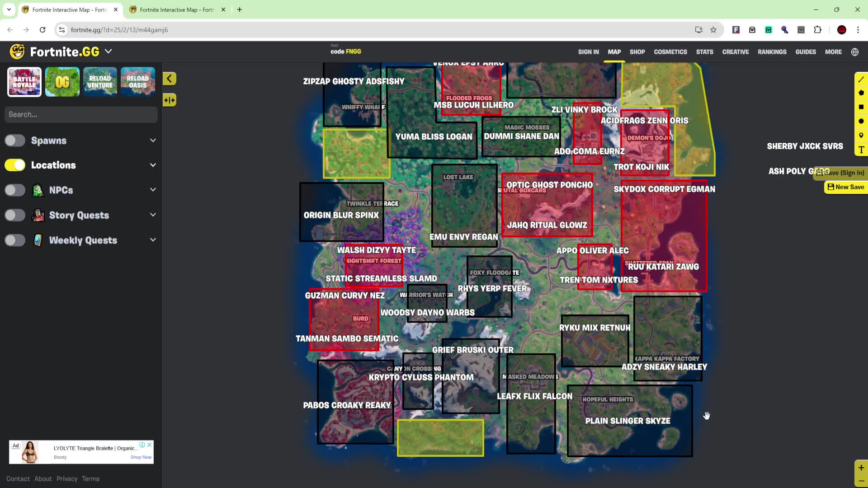The width and height of the screenshot is (868, 488).
Task: Open the Privacy link
Action: (67, 479)
